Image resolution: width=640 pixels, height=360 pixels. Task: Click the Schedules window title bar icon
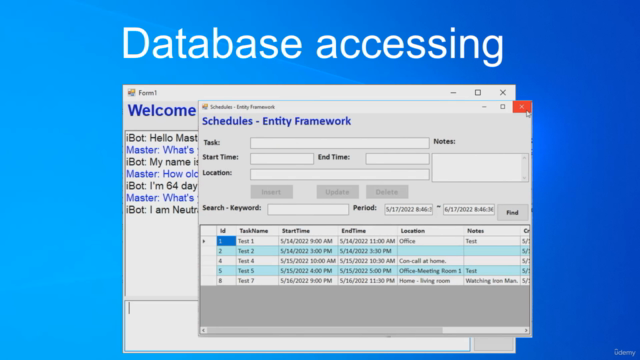click(205, 107)
